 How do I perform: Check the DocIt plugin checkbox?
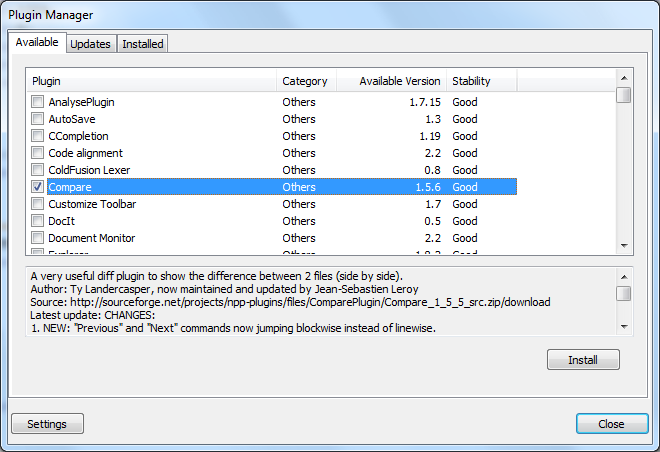click(37, 221)
